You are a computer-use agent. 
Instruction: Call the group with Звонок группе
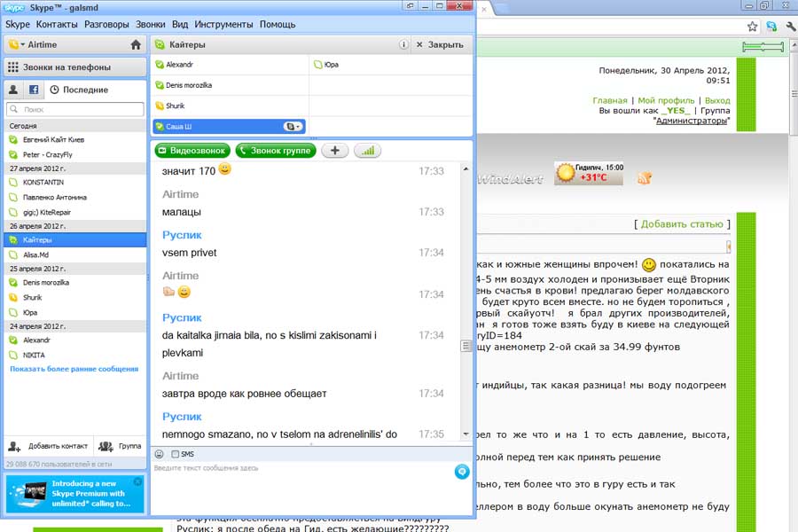point(276,151)
